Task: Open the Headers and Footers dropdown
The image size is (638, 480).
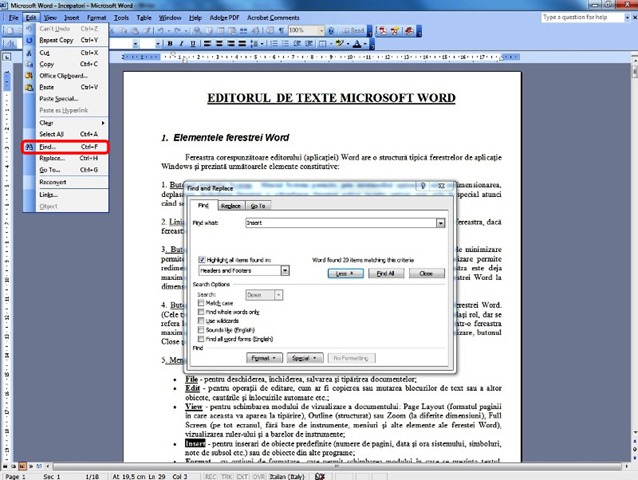Action: click(285, 271)
